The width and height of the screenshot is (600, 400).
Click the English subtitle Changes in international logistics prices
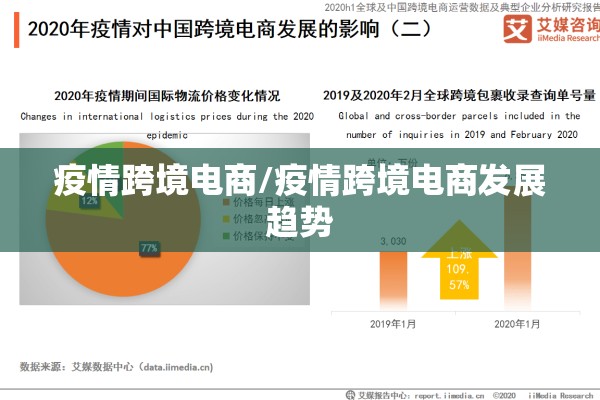pos(167,125)
